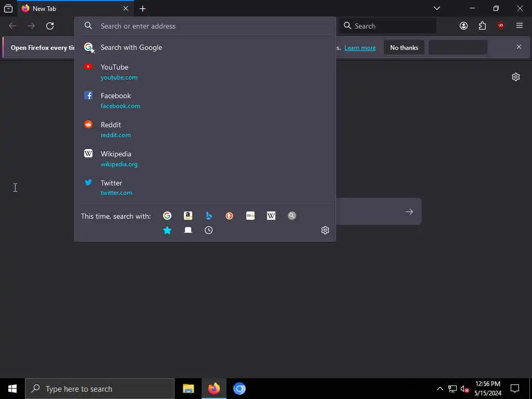Image resolution: width=532 pixels, height=399 pixels.
Task: Open search settings gear in dropdown
Action: click(325, 230)
